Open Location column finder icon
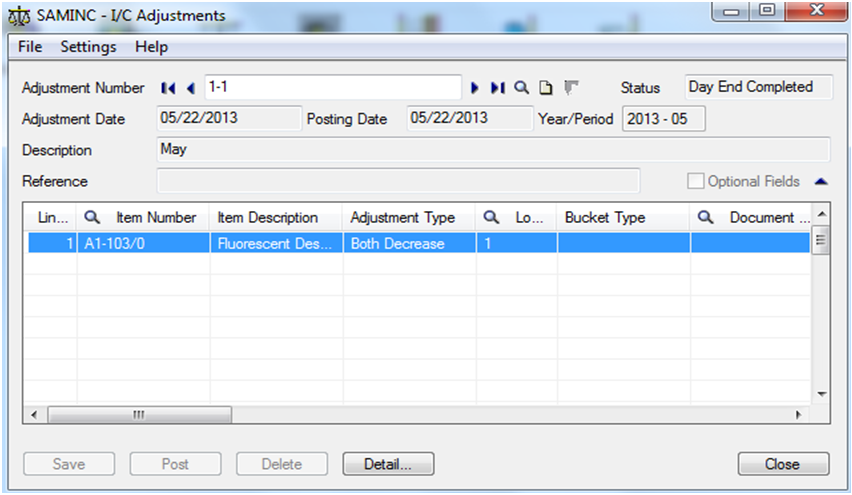The image size is (852, 495). 491,217
